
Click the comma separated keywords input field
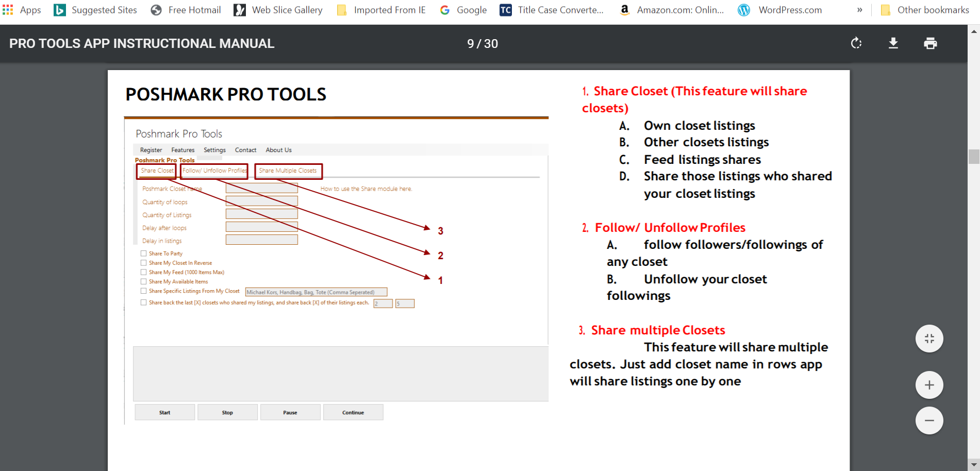click(x=316, y=292)
